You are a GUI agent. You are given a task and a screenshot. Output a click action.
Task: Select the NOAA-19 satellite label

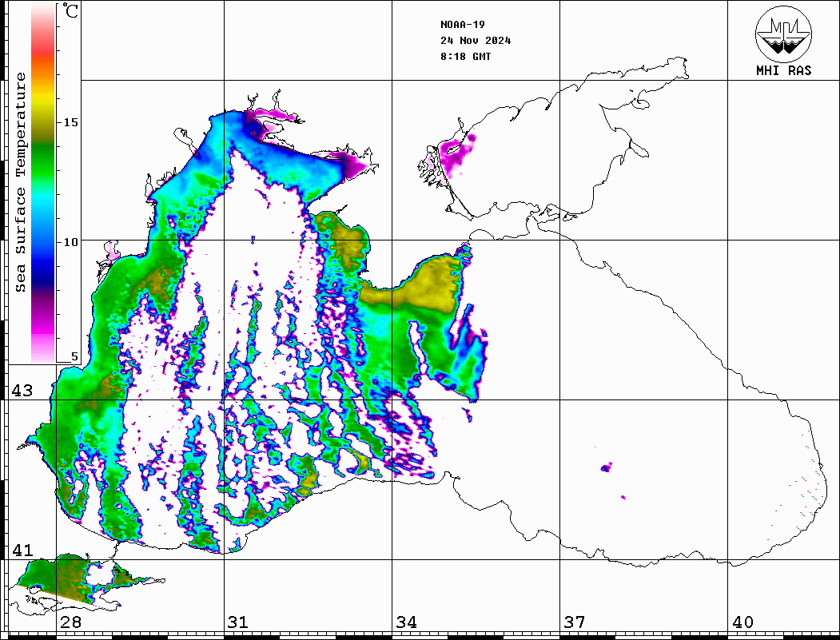click(x=462, y=25)
